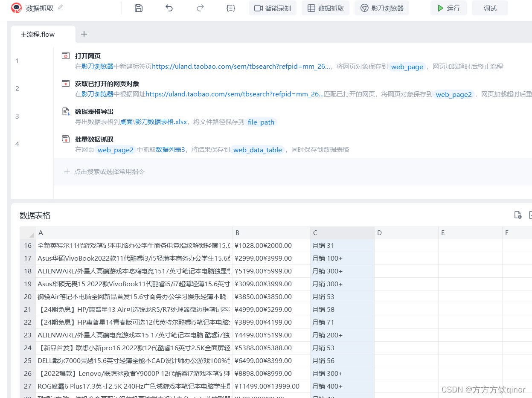
Task: Click the 数据表格 panel title
Action: (35, 215)
